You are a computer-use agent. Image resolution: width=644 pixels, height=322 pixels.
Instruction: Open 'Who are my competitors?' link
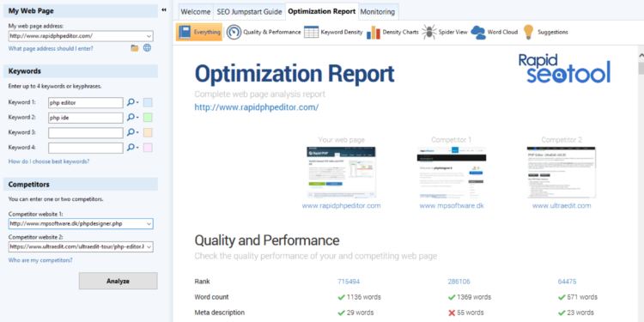tap(40, 260)
